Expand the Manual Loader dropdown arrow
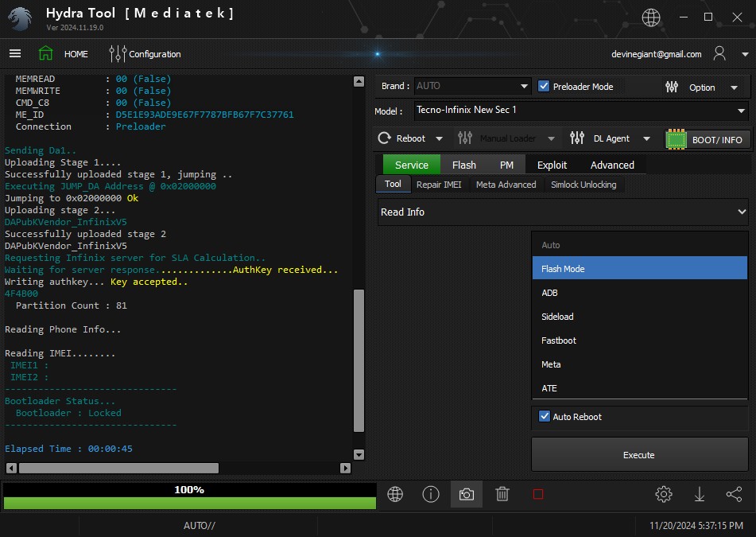Viewport: 756px width, 537px height. (x=551, y=139)
